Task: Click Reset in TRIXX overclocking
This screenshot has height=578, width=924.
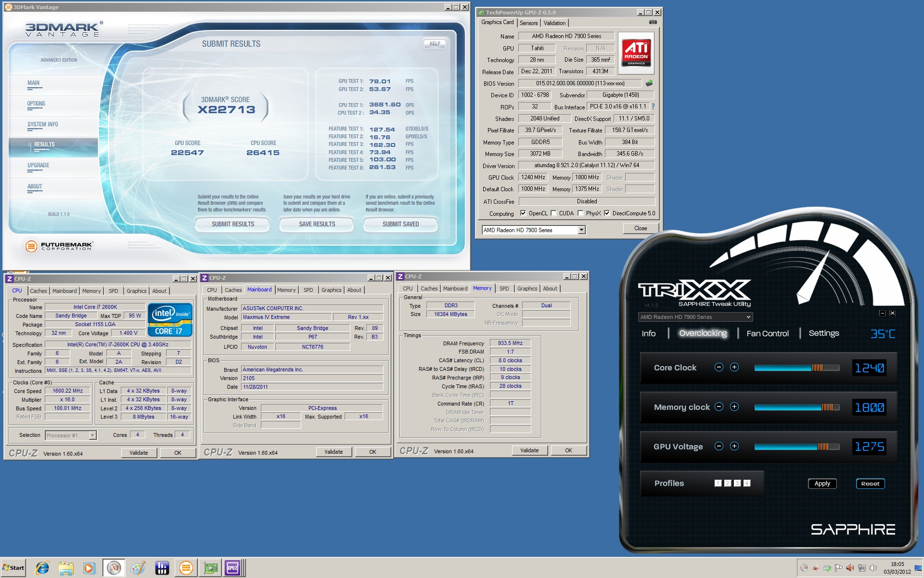Action: (870, 484)
